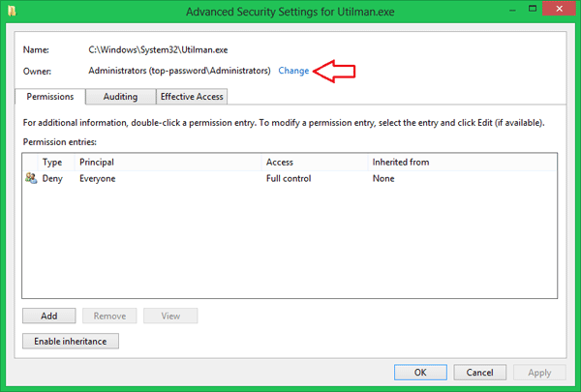Switch to the Permissions tab
581x392 pixels.
[x=50, y=97]
